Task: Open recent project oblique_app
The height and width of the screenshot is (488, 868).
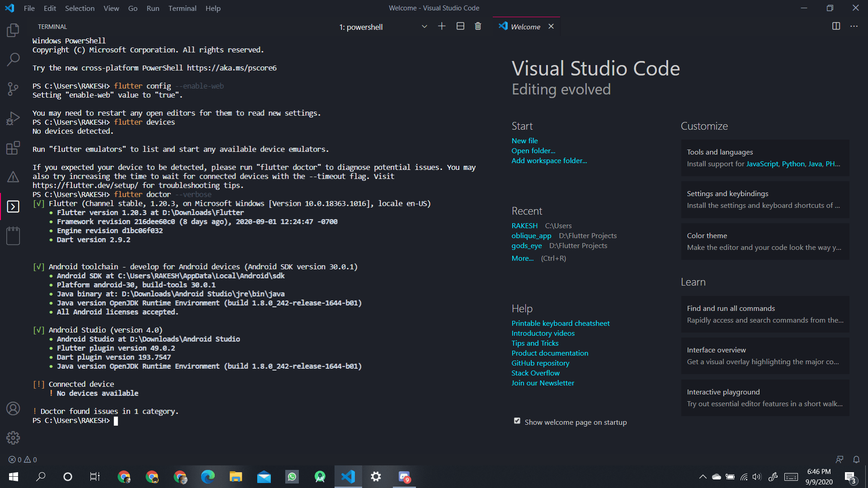Action: pos(532,236)
